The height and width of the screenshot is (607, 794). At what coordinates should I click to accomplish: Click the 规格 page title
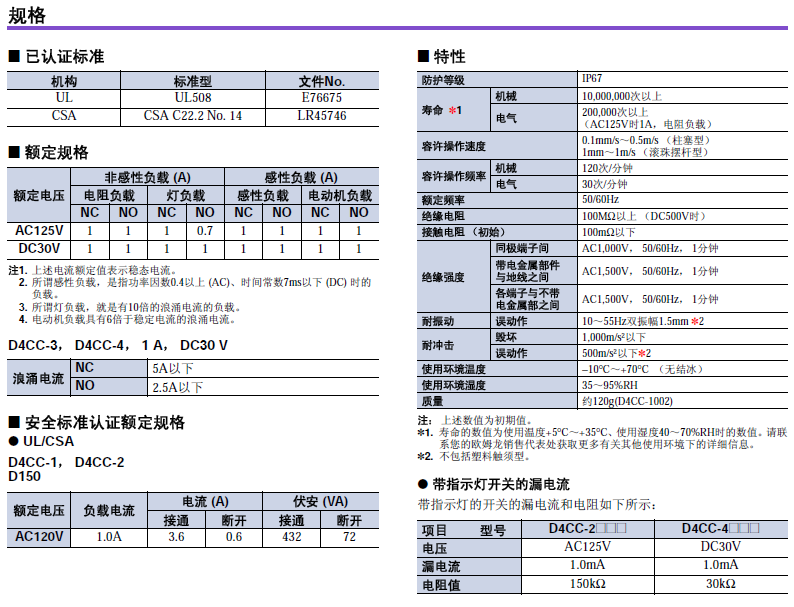pyautogui.click(x=27, y=14)
